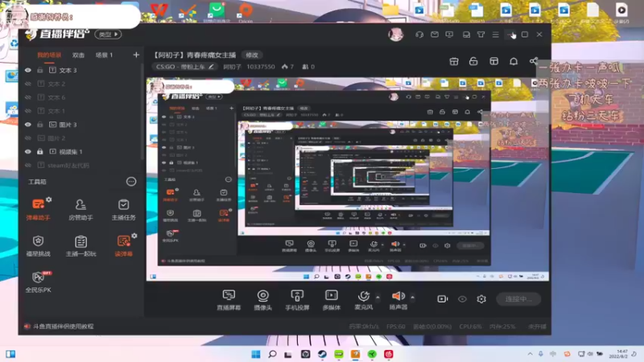Open Steam from the taskbar
The height and width of the screenshot is (362, 644).
pyautogui.click(x=322, y=354)
